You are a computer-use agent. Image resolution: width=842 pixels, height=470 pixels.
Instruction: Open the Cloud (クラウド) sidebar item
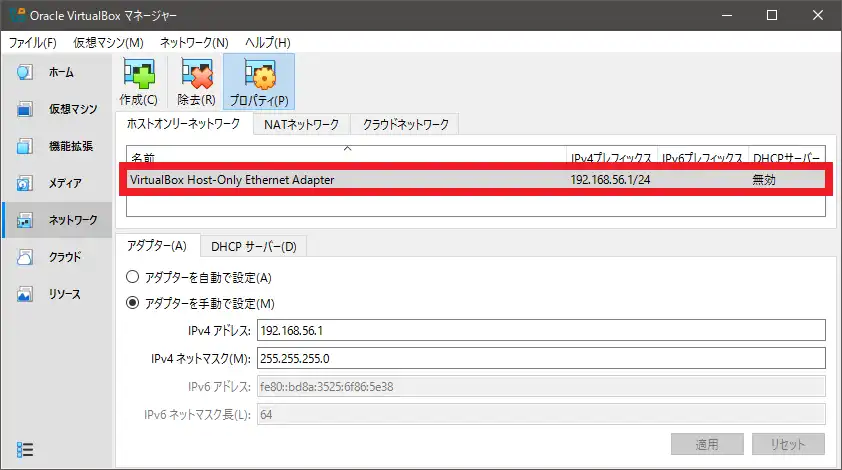coord(57,257)
